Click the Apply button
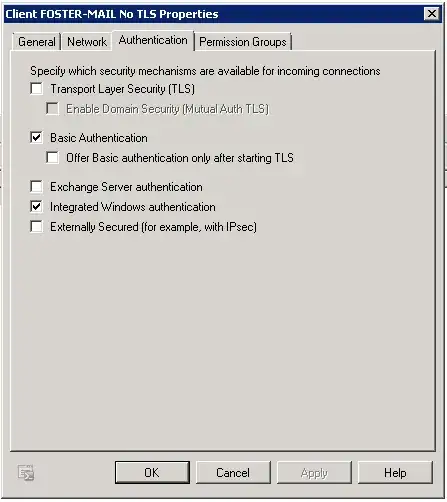Image resolution: width=447 pixels, height=502 pixels. tap(314, 472)
